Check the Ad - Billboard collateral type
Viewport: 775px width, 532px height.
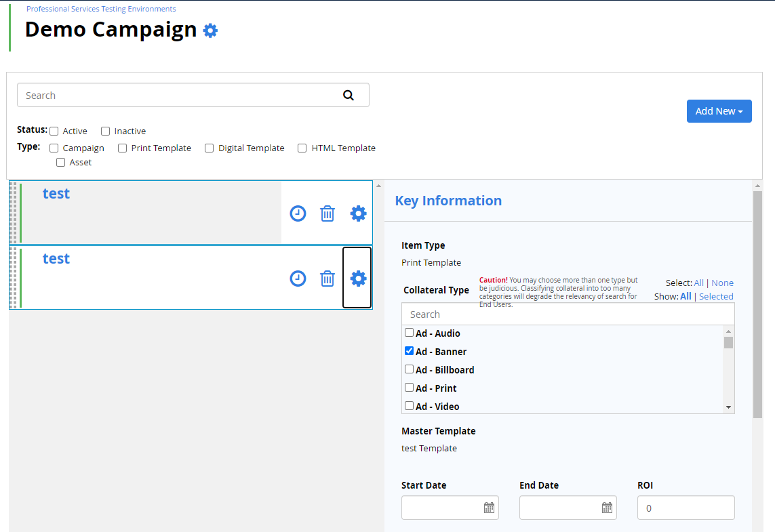(x=410, y=369)
